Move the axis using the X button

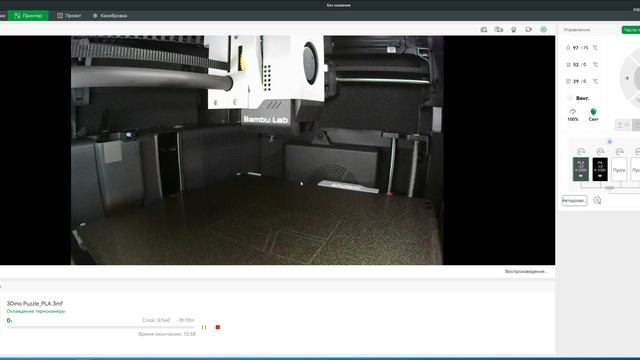[x=627, y=78]
